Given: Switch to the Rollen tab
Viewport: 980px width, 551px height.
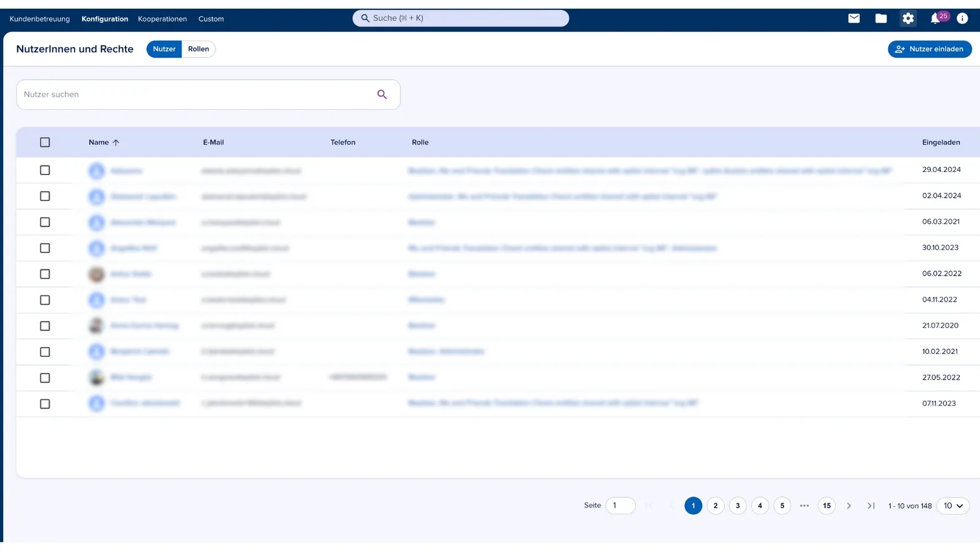Looking at the screenshot, I should click(198, 49).
